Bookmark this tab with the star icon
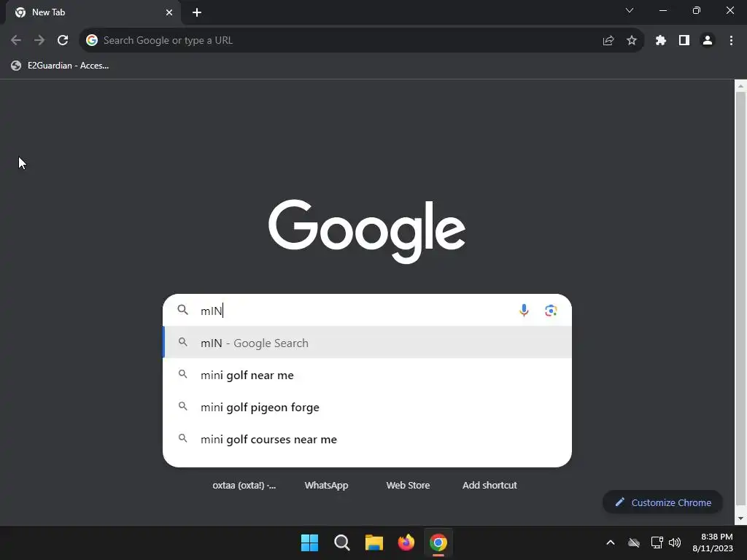Screen dimensions: 747x560 click(x=632, y=41)
